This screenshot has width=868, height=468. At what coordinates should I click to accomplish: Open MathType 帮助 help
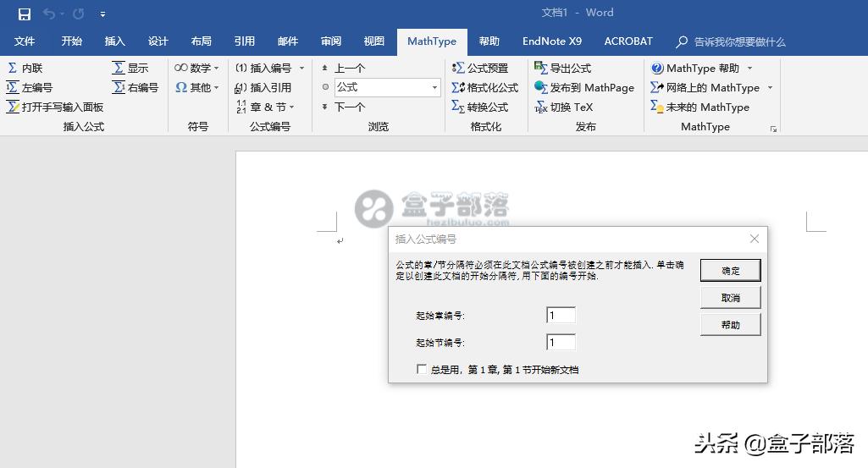click(695, 68)
